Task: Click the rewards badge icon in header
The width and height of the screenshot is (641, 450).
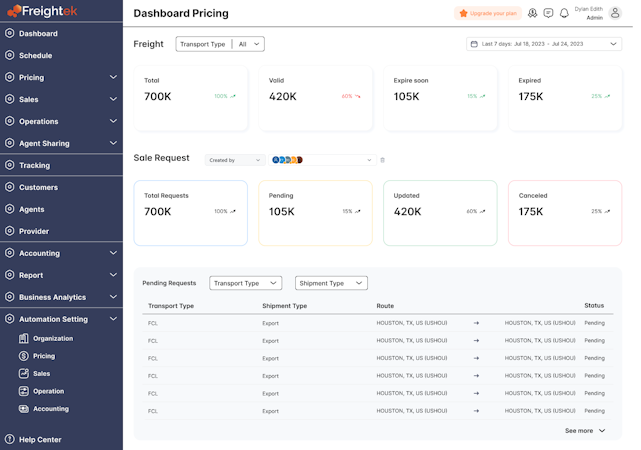Action: pyautogui.click(x=533, y=13)
